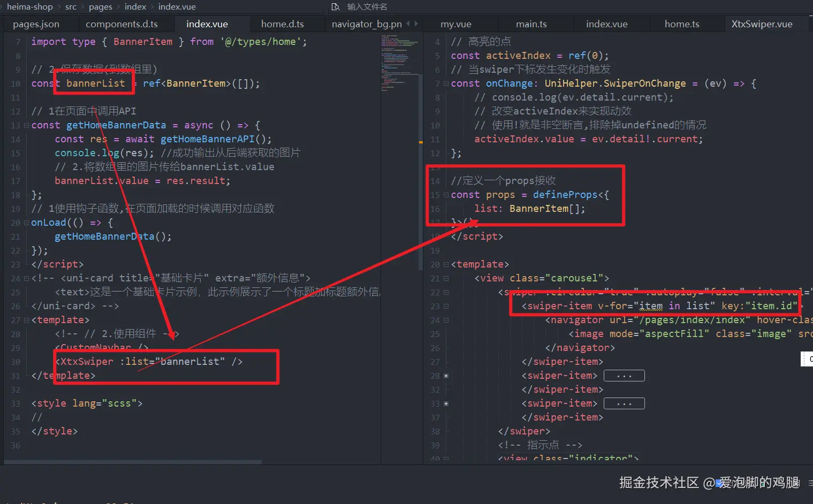Collapse the navigator tag at right line 24
The width and height of the screenshot is (813, 504).
(445, 320)
